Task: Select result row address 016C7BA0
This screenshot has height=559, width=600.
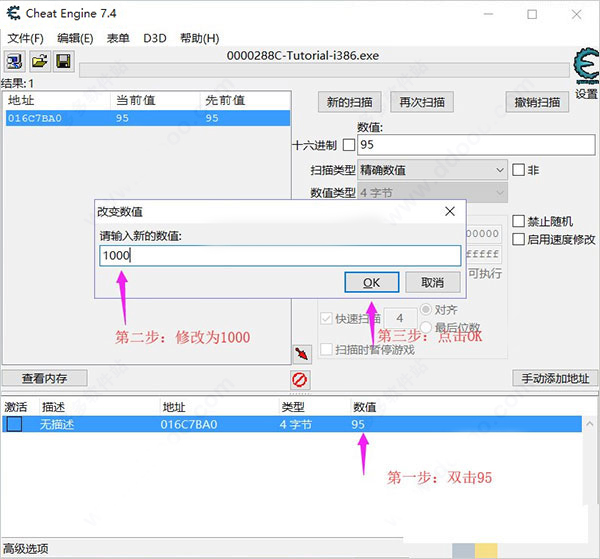Action: 148,118
